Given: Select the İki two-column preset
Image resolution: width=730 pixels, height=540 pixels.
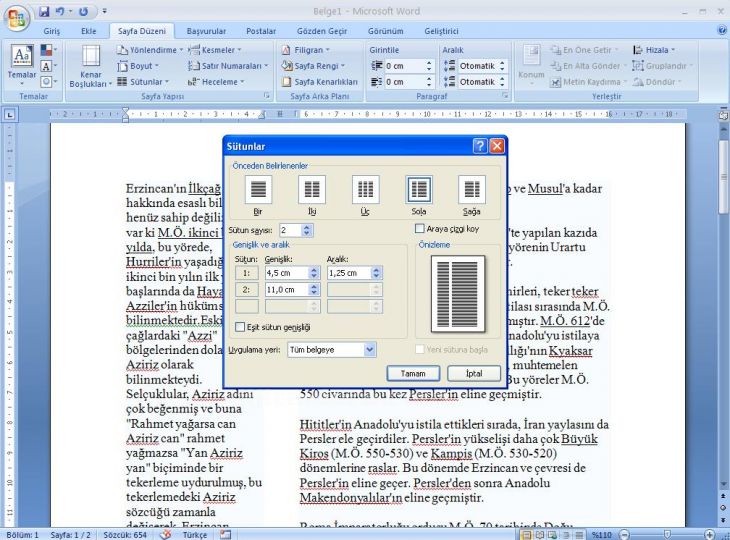Looking at the screenshot, I should [312, 189].
